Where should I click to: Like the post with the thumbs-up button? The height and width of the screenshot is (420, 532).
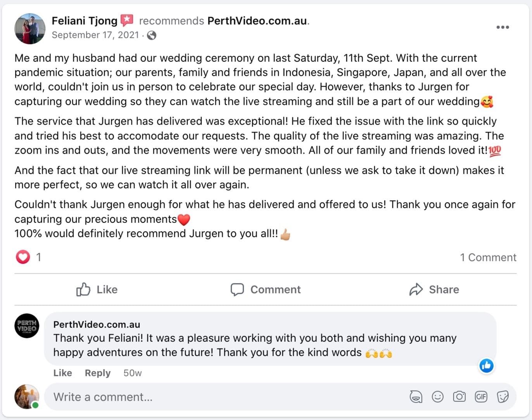tap(97, 289)
